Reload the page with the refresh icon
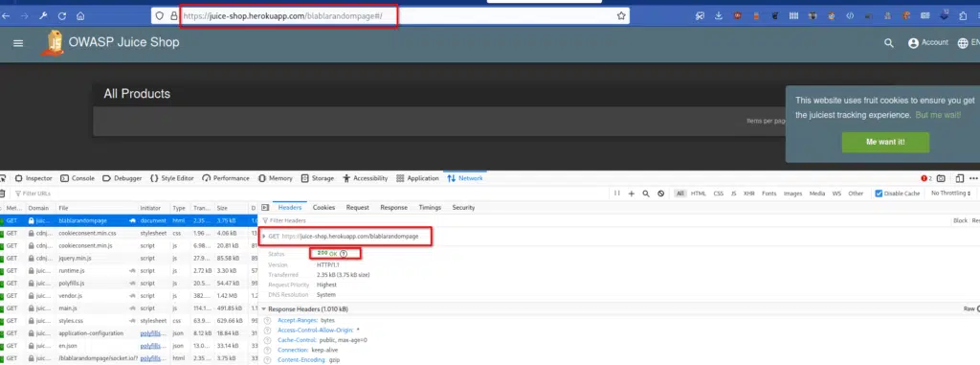This screenshot has width=980, height=365. (62, 16)
